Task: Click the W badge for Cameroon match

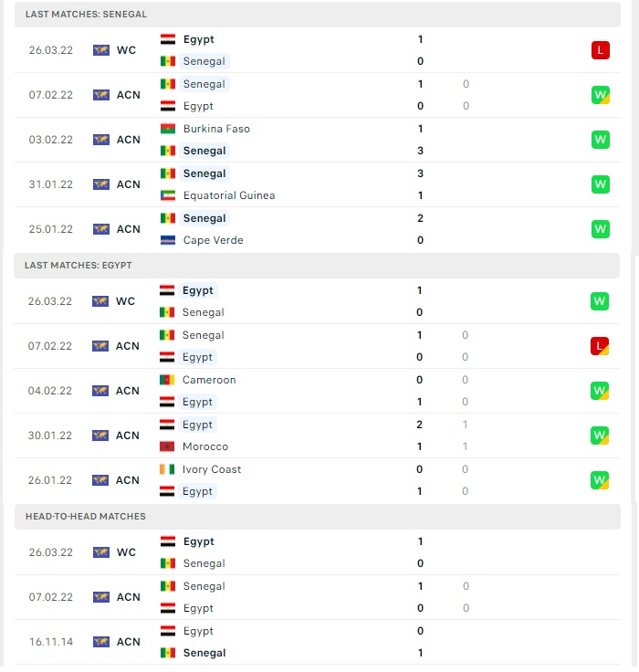Action: (x=599, y=391)
